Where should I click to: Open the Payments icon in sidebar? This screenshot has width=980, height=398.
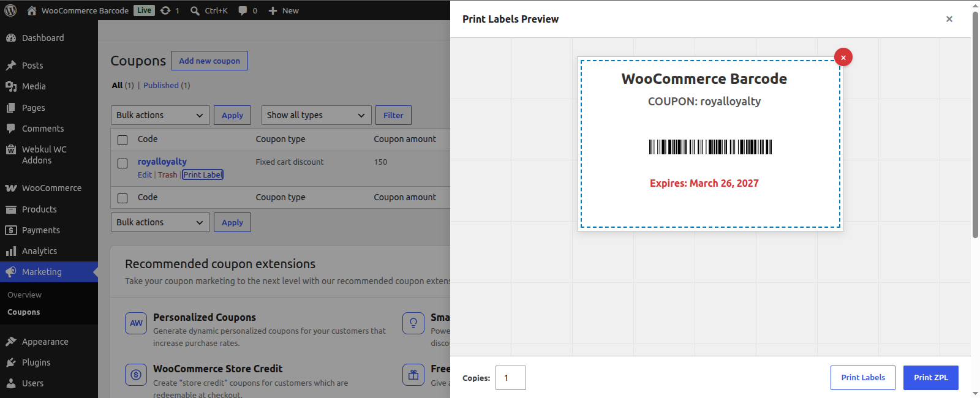[11, 230]
